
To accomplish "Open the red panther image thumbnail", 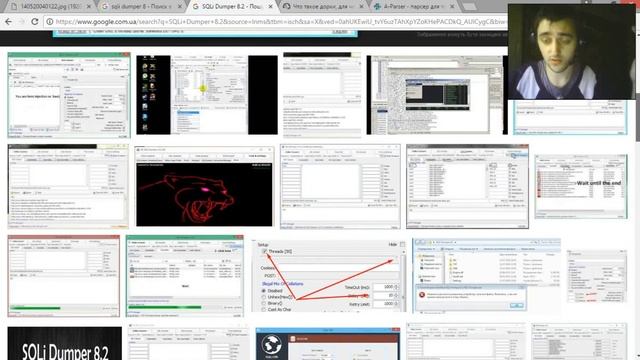I will click(x=204, y=186).
